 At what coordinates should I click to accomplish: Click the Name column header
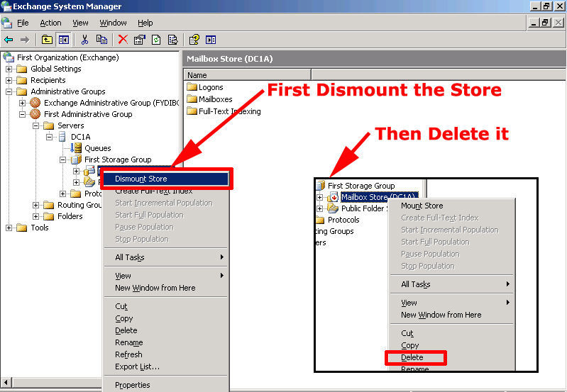coord(248,75)
